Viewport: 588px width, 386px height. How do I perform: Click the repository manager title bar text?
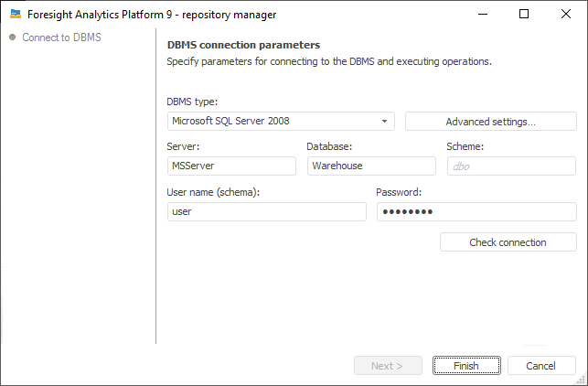[x=153, y=15]
